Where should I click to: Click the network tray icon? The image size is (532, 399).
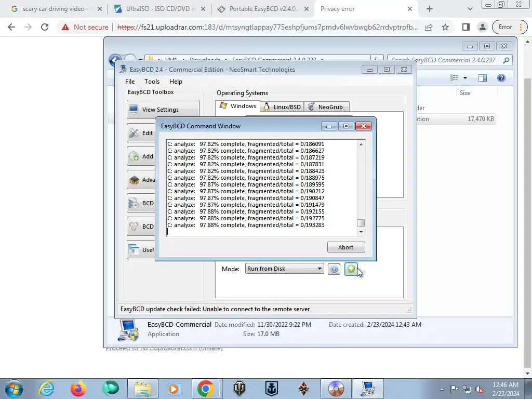pos(467,389)
